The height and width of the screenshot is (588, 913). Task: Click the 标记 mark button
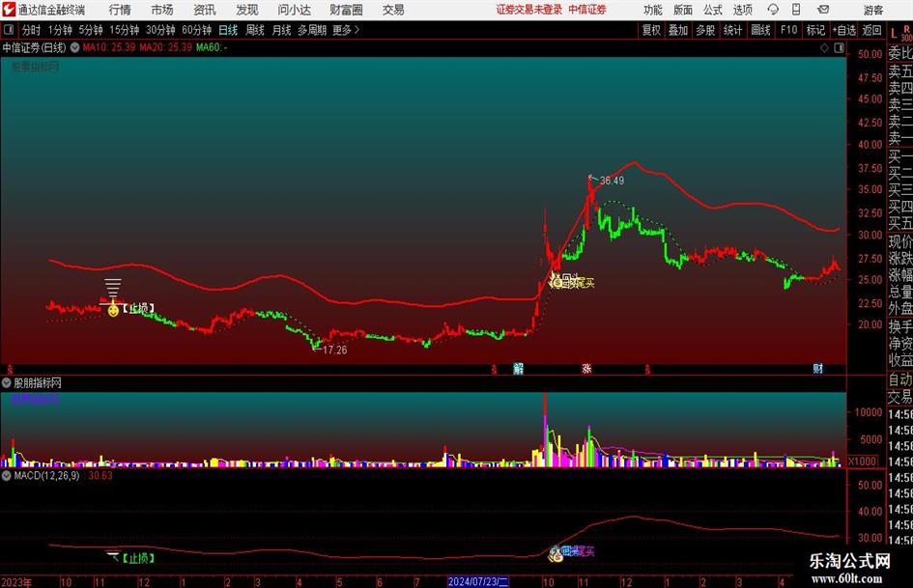[x=815, y=30]
